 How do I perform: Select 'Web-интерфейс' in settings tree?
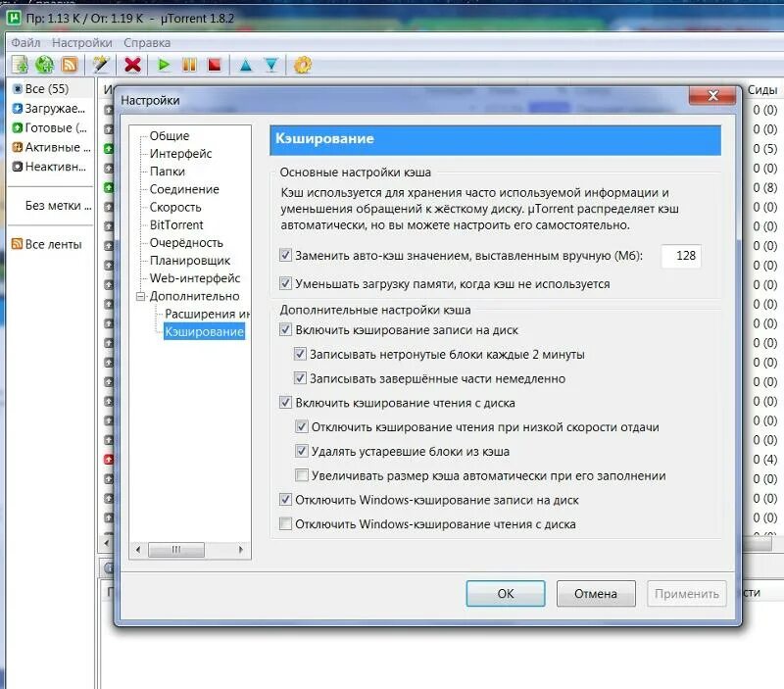pyautogui.click(x=195, y=278)
